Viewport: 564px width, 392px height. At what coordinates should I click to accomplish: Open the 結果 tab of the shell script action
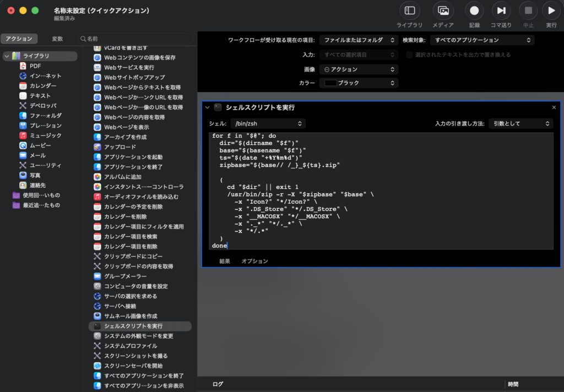click(224, 261)
